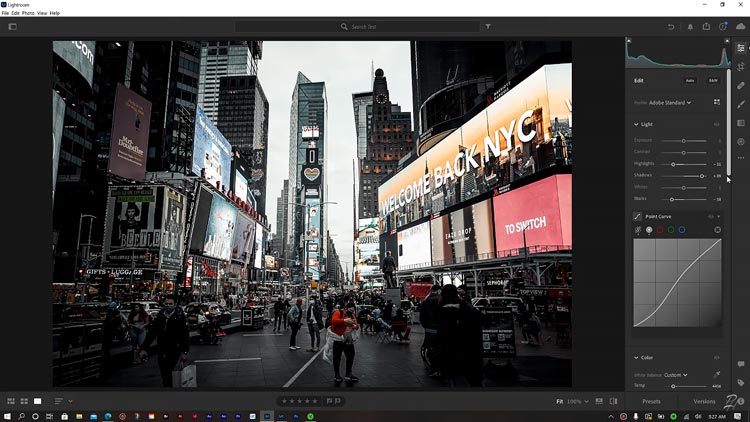The height and width of the screenshot is (422, 750).
Task: Click the Shadows slider
Action: (x=684, y=176)
